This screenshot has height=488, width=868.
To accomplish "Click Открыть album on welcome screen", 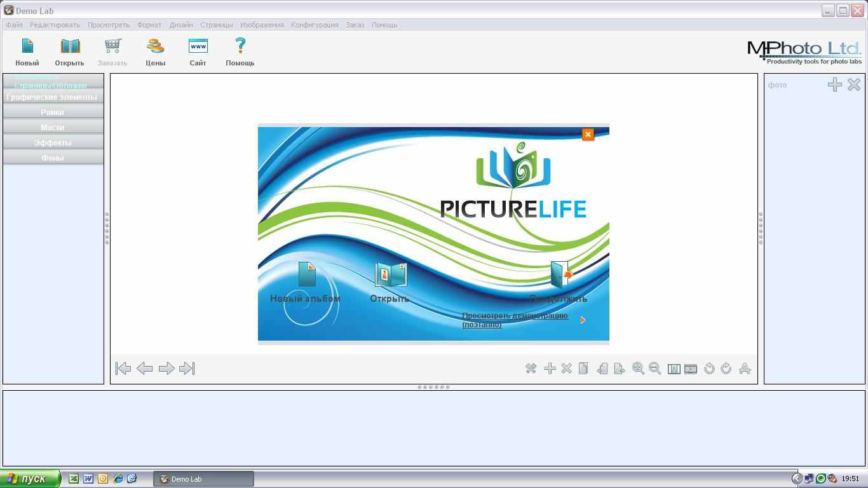I will [x=390, y=283].
